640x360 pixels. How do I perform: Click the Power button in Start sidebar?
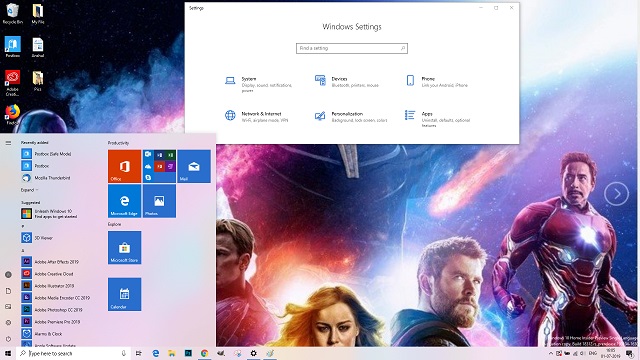[x=8, y=339]
